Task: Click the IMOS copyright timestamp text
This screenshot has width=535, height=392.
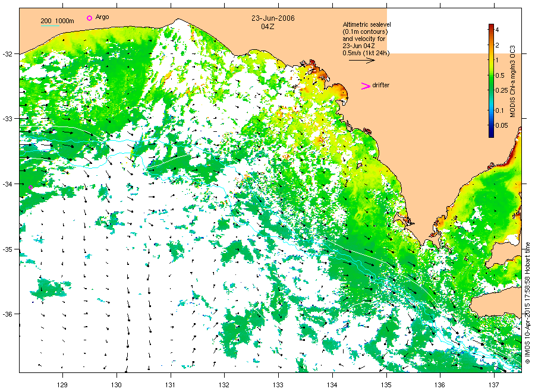Action: pyautogui.click(x=527, y=303)
